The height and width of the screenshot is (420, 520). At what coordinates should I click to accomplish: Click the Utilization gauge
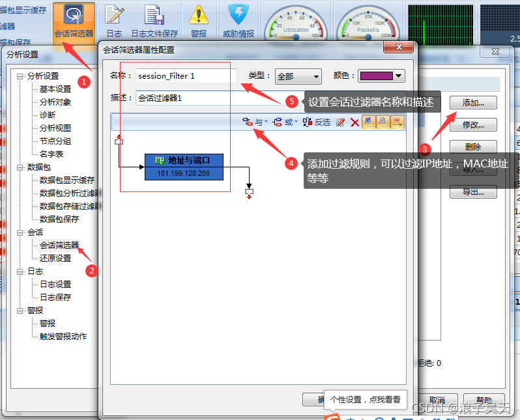[x=296, y=23]
